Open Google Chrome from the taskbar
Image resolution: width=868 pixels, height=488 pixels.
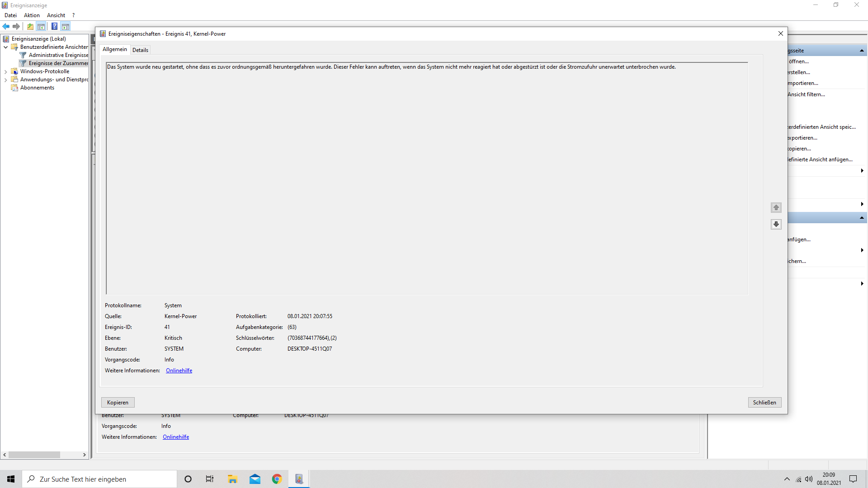pyautogui.click(x=277, y=479)
